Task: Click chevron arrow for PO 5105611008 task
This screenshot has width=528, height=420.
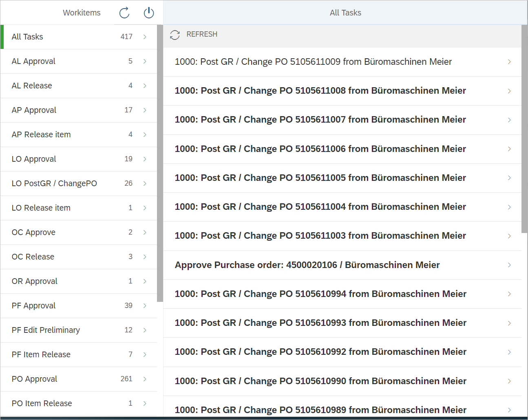Action: [509, 91]
